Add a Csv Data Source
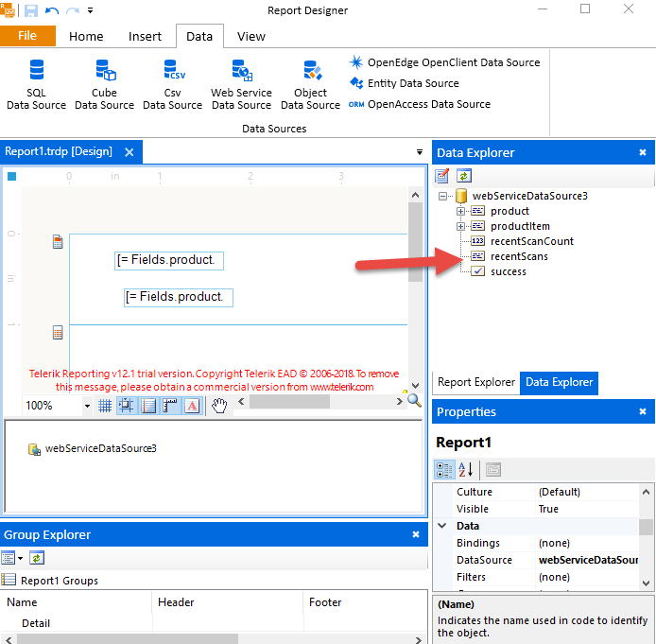The image size is (656, 644). click(x=172, y=84)
